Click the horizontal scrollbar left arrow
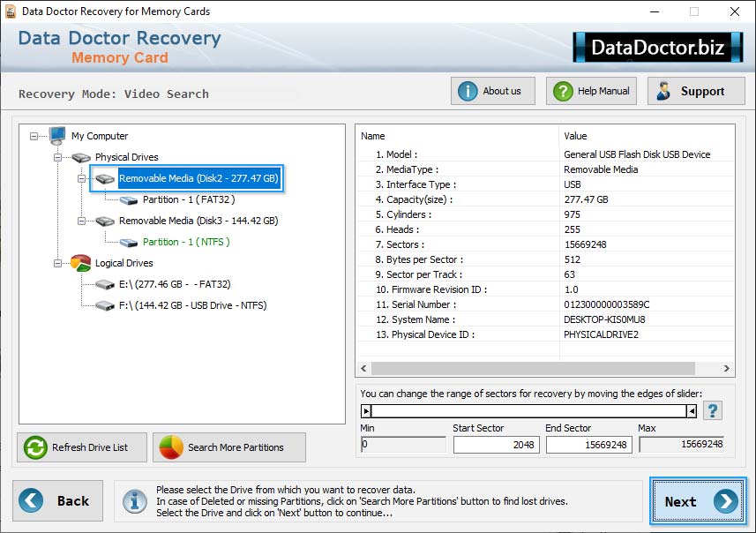Screen dimensions: 756x533 [x=363, y=369]
